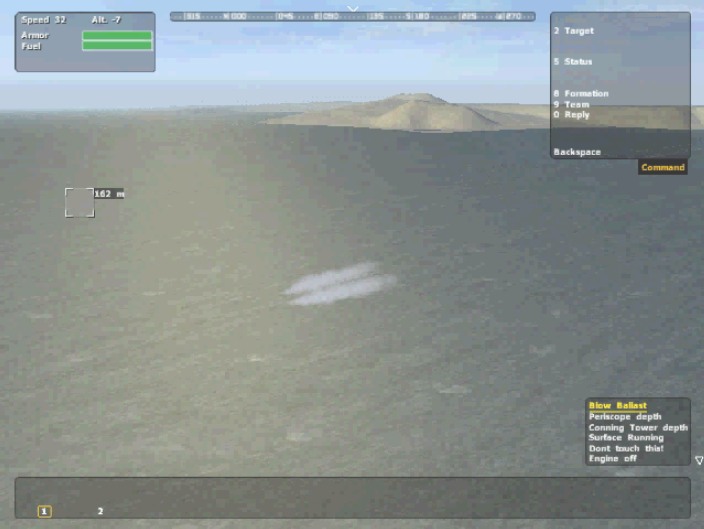This screenshot has width=704, height=529.
Task: Select Blow Ballast action
Action: (x=617, y=406)
